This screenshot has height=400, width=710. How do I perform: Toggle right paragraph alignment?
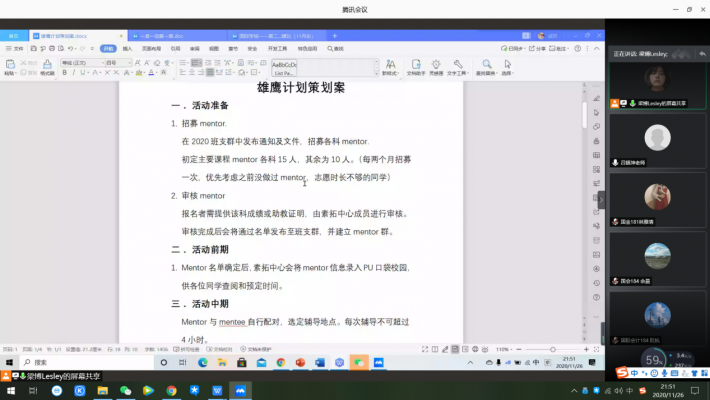[x=201, y=72]
